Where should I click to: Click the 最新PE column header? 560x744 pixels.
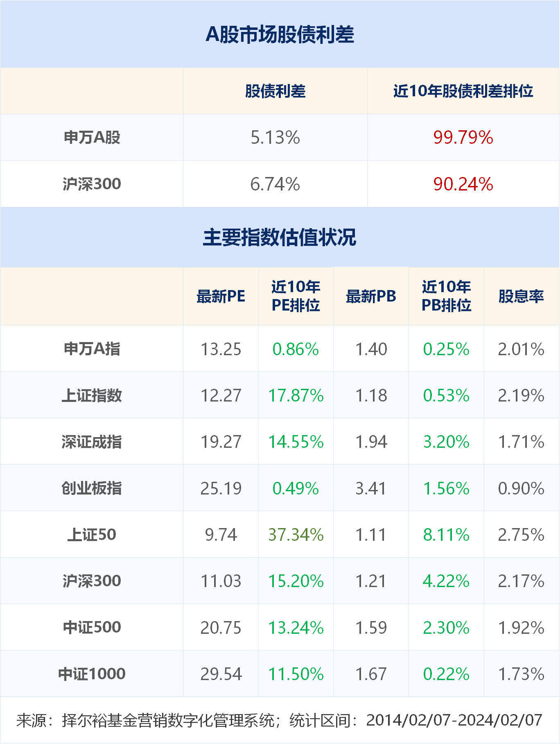coord(221,296)
